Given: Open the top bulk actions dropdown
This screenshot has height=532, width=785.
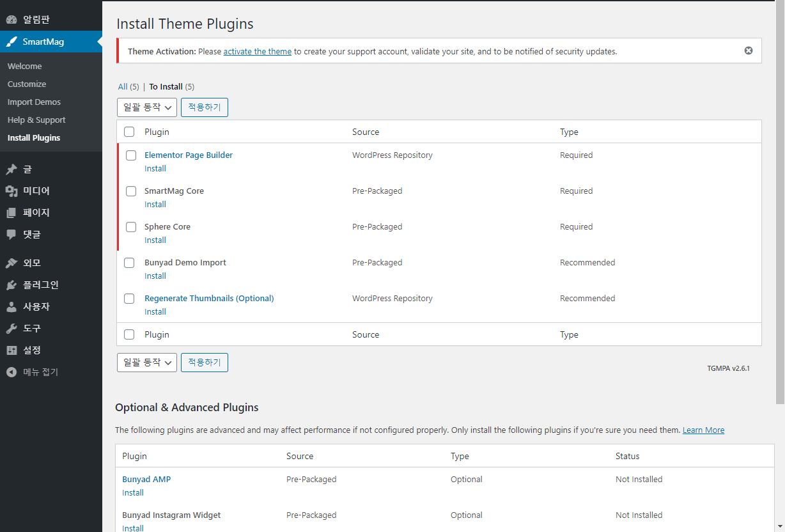Looking at the screenshot, I should 147,107.
